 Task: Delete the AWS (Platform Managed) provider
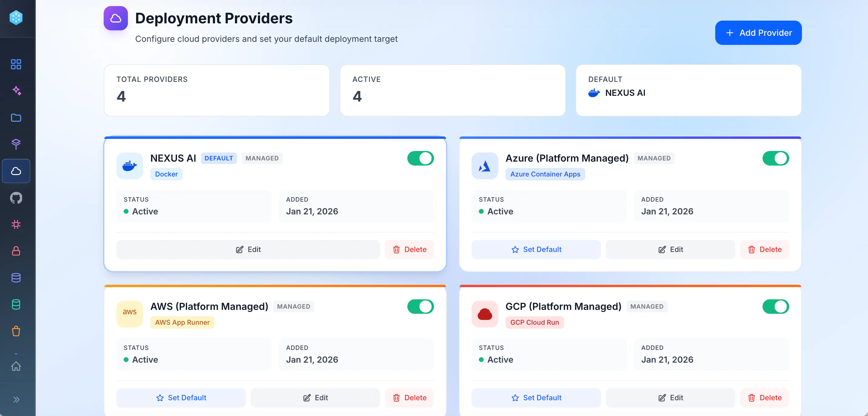(x=409, y=398)
